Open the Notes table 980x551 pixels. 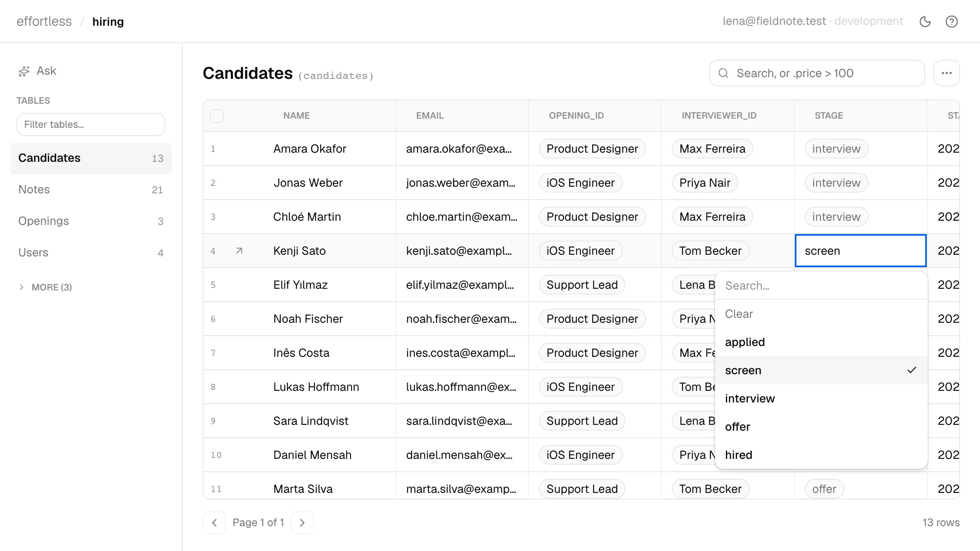tap(91, 190)
